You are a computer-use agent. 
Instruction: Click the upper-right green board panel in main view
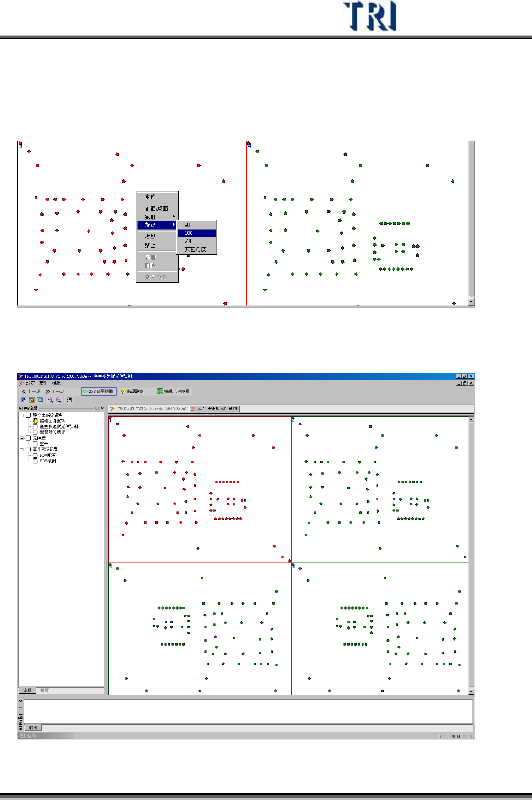coord(380,490)
